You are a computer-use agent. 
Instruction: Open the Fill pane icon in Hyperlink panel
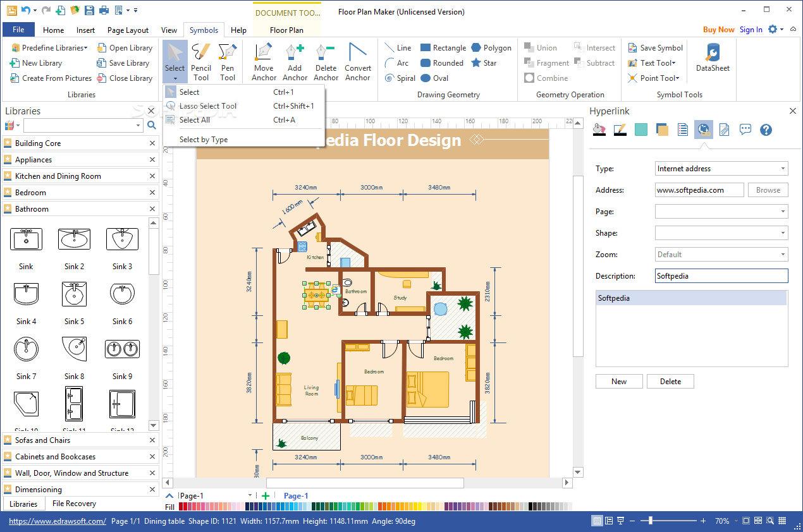coord(599,130)
